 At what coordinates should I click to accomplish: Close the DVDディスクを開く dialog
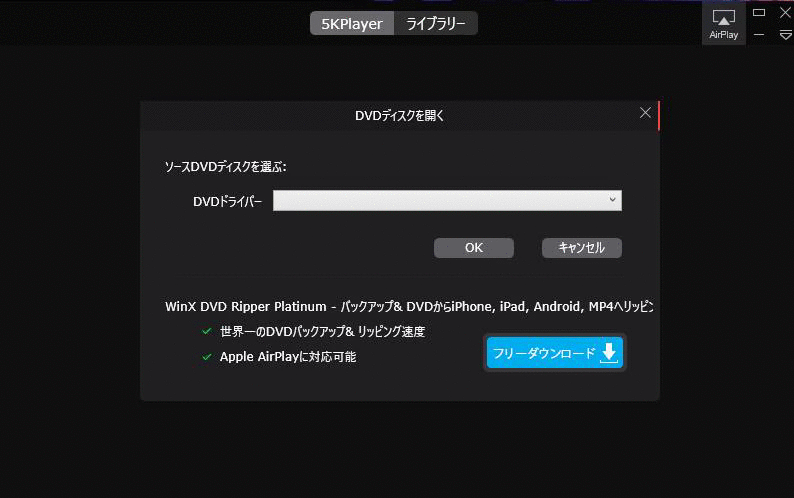645,113
